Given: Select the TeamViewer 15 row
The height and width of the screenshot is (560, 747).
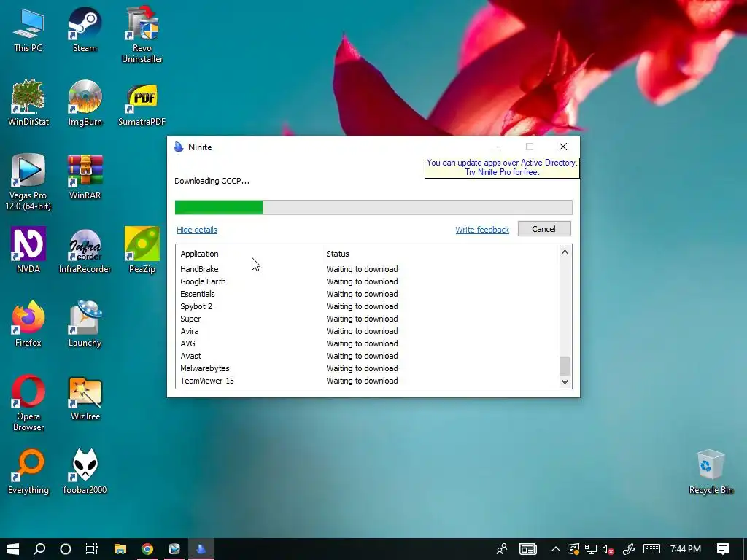Looking at the screenshot, I should click(x=367, y=381).
